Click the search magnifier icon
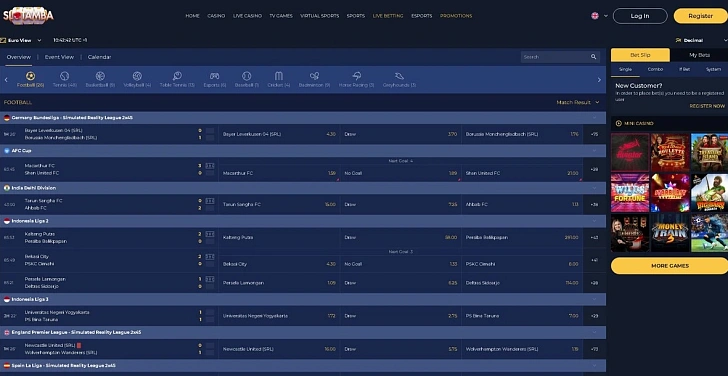The image size is (728, 376). click(x=593, y=57)
